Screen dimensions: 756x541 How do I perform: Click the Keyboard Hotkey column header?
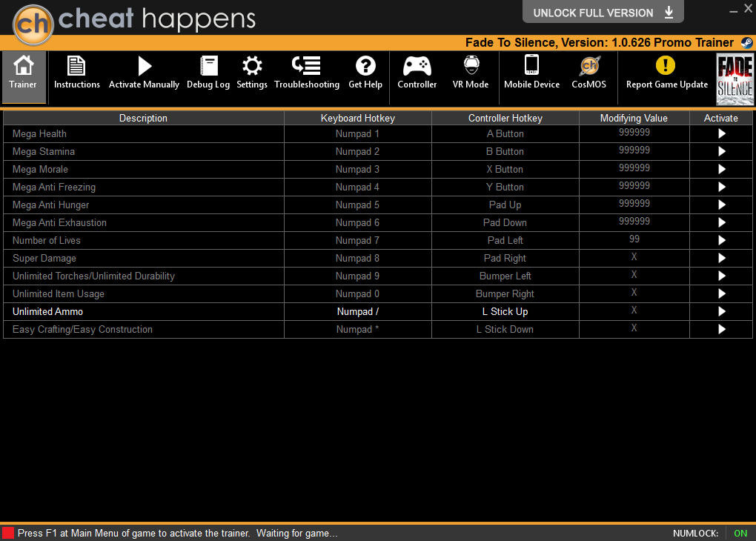coord(358,118)
